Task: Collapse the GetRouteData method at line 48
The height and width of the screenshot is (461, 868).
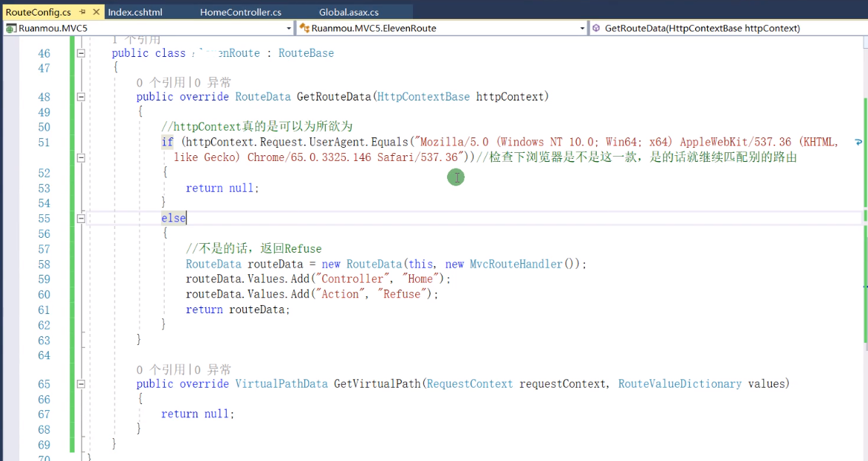Action: 81,97
